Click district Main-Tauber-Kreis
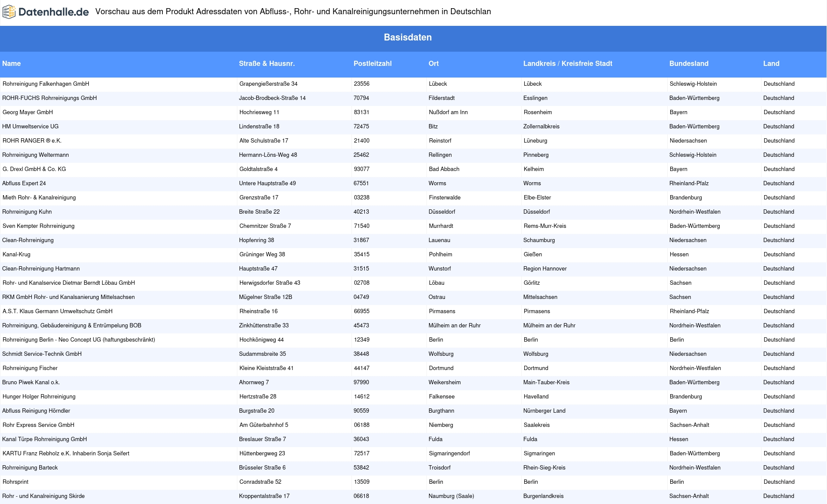The width and height of the screenshot is (827, 504). click(x=546, y=383)
